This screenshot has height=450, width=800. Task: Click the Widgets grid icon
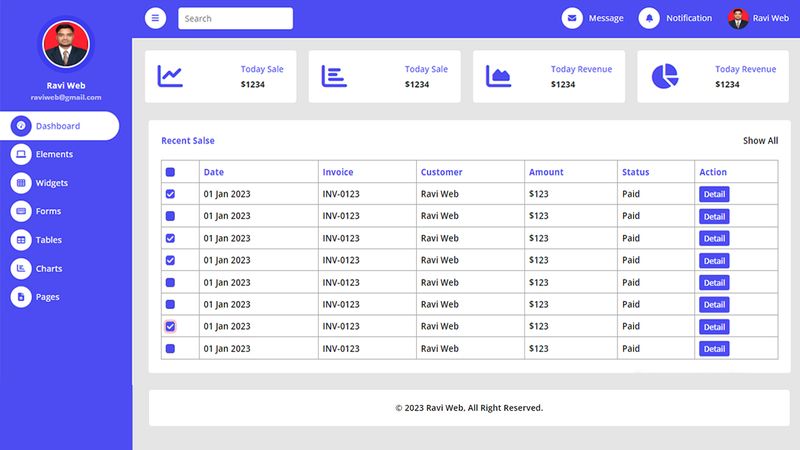pos(21,183)
